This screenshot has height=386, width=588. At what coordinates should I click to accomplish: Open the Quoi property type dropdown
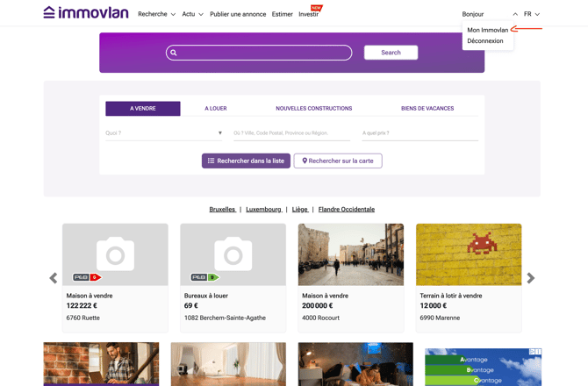pyautogui.click(x=164, y=133)
